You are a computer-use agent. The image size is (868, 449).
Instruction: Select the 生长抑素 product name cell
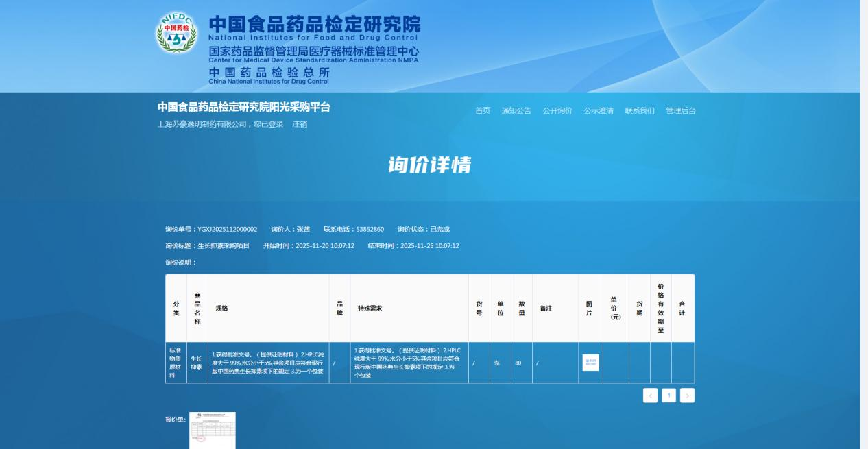pyautogui.click(x=197, y=363)
